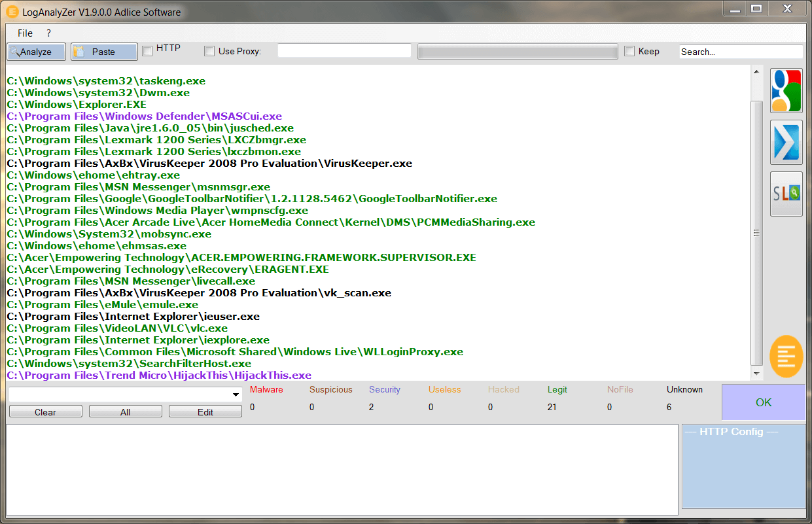Viewport: 812px width, 524px height.
Task: Check the Keep checkbox
Action: point(629,51)
